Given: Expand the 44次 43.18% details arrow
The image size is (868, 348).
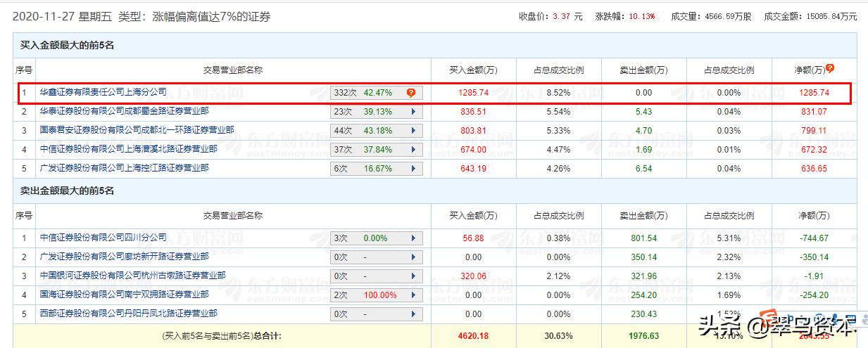Looking at the screenshot, I should 412,130.
